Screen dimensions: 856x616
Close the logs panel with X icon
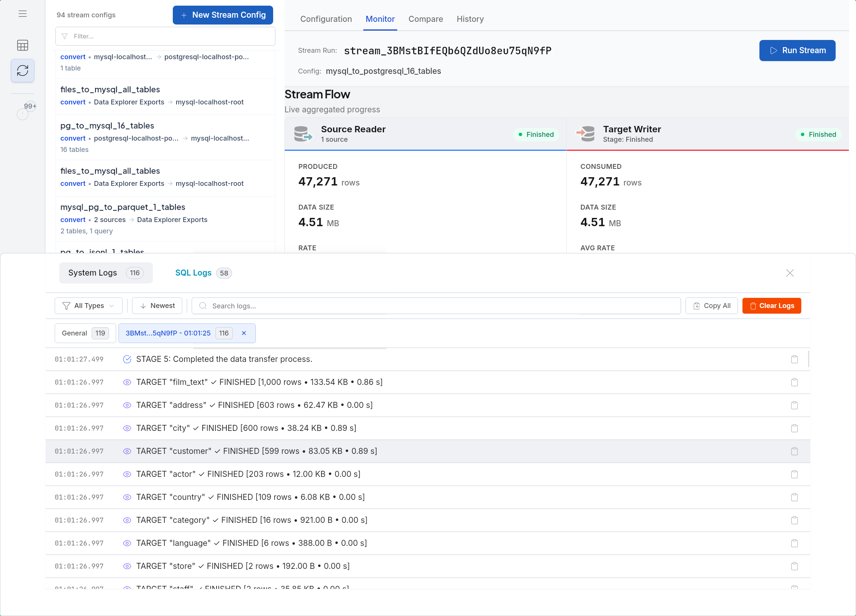tap(790, 273)
